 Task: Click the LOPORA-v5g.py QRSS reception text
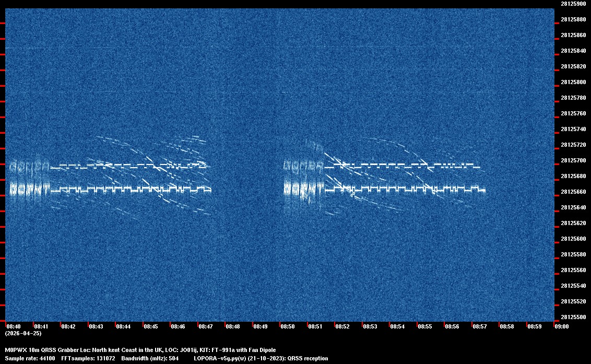coord(261,358)
